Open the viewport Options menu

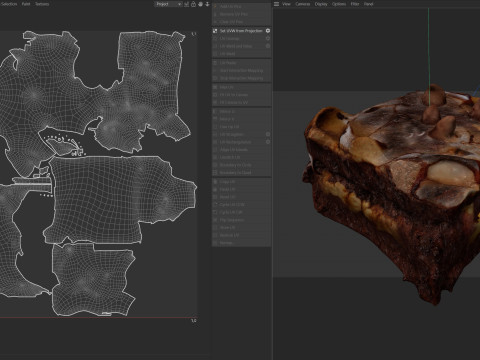[x=339, y=4]
